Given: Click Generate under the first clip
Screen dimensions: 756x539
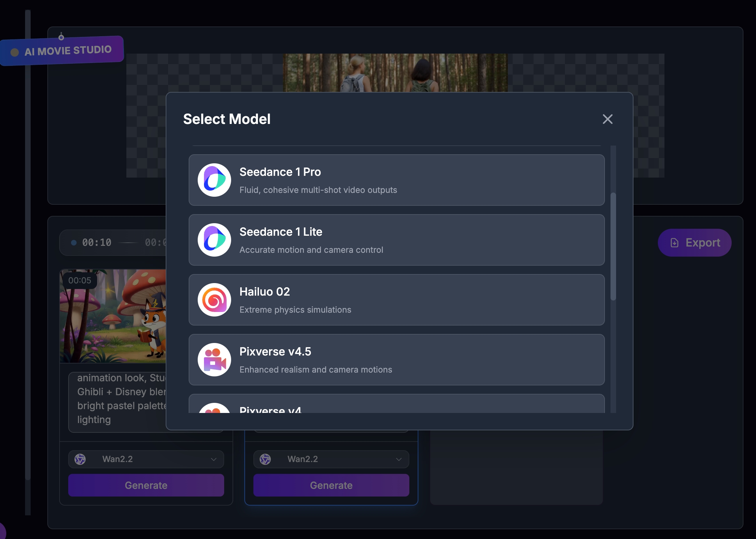Looking at the screenshot, I should pyautogui.click(x=146, y=485).
